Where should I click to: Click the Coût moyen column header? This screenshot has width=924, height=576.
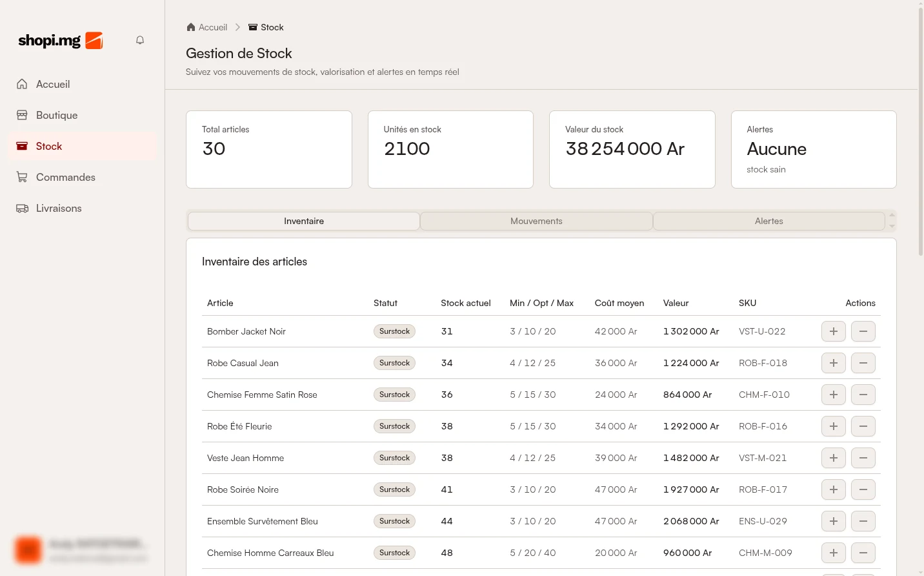point(619,303)
